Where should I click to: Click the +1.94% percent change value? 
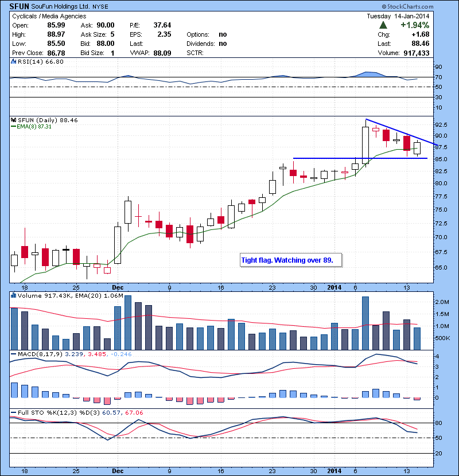415,25
